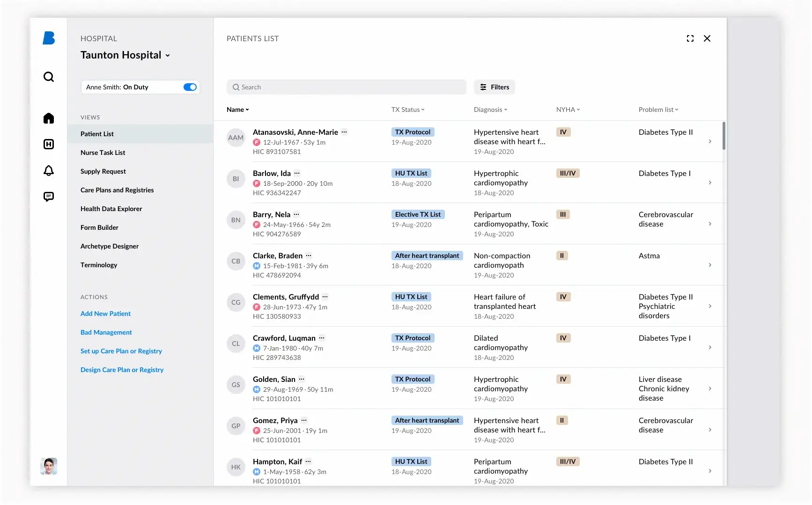Click the search icon in left sidebar

click(49, 77)
